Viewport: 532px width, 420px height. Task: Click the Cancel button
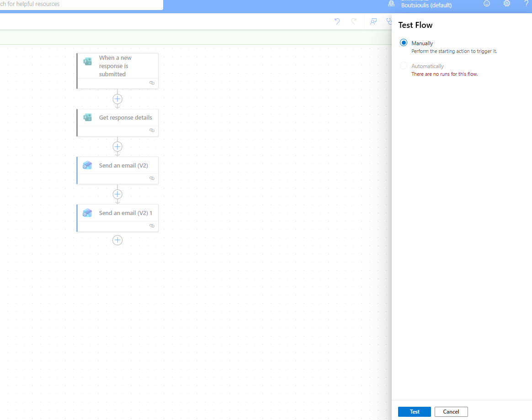[451, 412]
